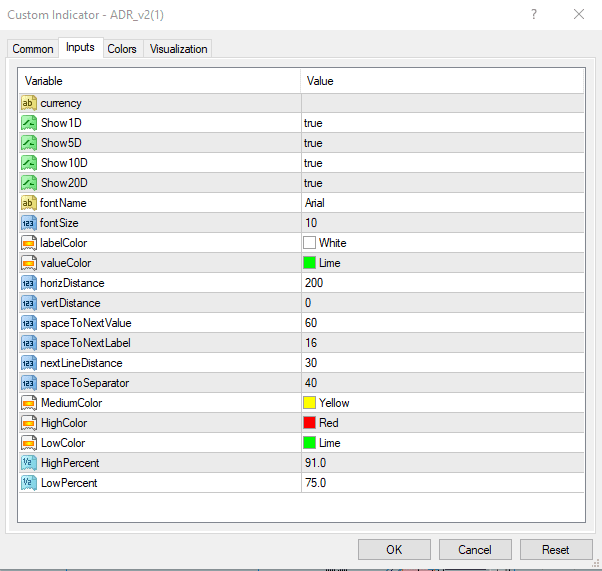Screen dimensions: 602x571
Task: Click the HighPercent value 91.0
Action: click(x=315, y=463)
